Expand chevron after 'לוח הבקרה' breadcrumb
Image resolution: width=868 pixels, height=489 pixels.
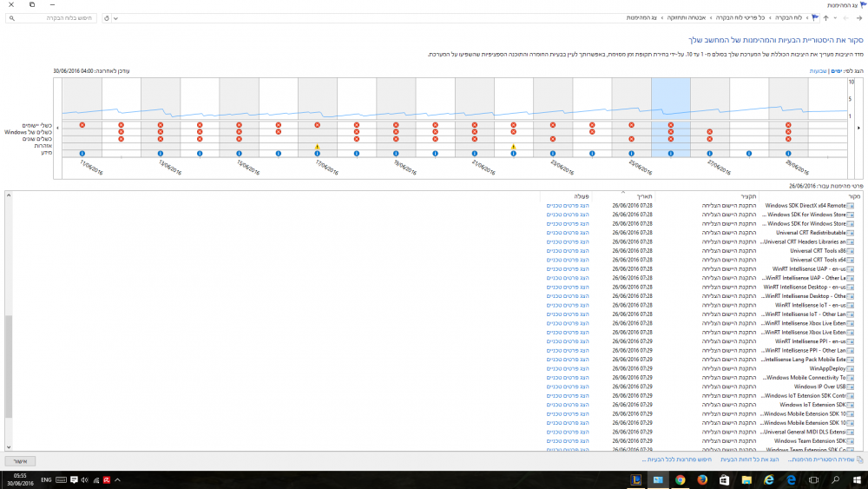(x=770, y=18)
